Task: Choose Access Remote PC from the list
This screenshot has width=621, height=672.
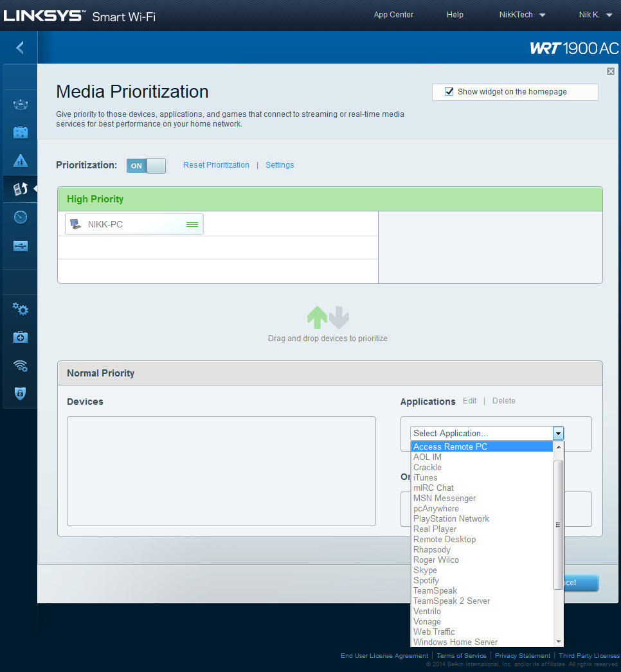Action: click(x=482, y=447)
